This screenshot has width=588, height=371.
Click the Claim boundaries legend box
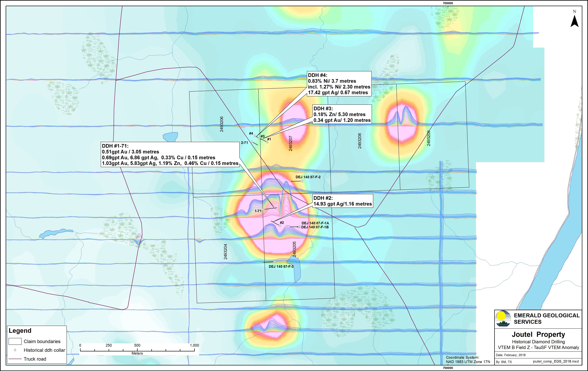click(15, 341)
